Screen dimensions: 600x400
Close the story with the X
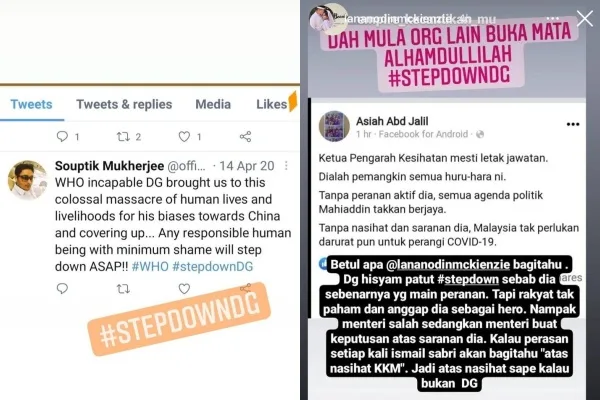(x=585, y=18)
